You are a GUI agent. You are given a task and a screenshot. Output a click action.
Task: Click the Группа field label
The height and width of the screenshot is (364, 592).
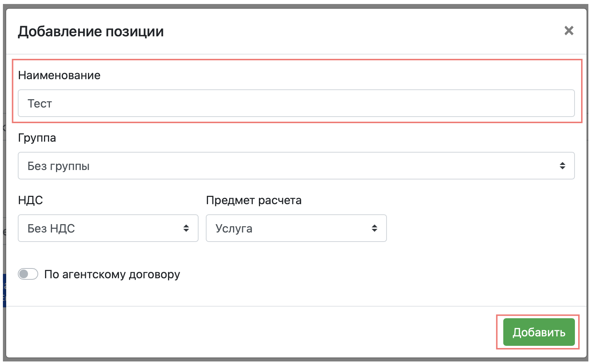coord(37,138)
